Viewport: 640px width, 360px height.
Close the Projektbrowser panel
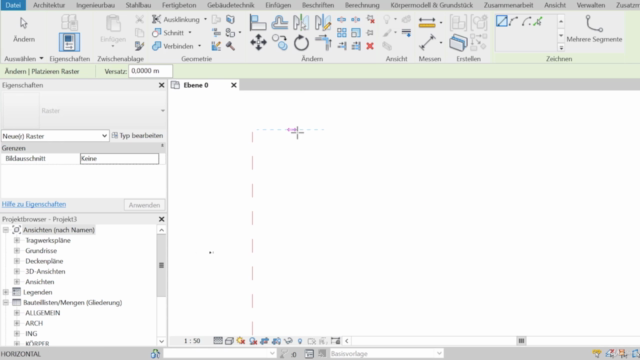pyautogui.click(x=161, y=219)
